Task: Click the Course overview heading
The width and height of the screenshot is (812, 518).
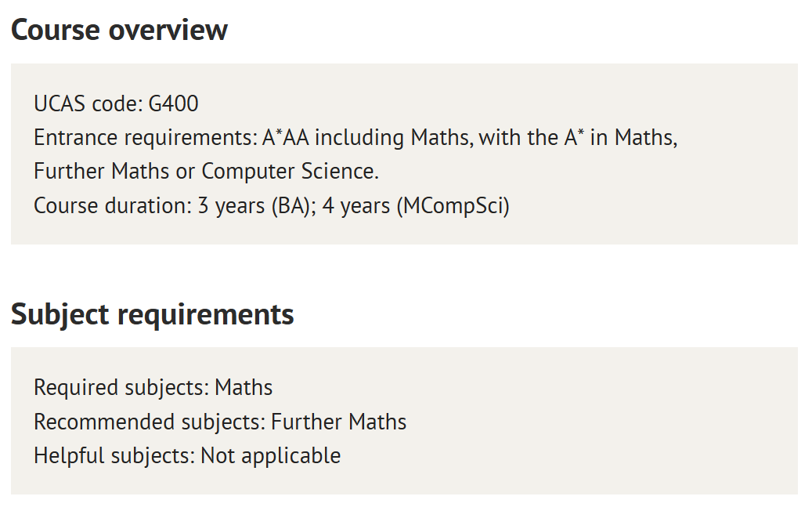Action: point(119,30)
